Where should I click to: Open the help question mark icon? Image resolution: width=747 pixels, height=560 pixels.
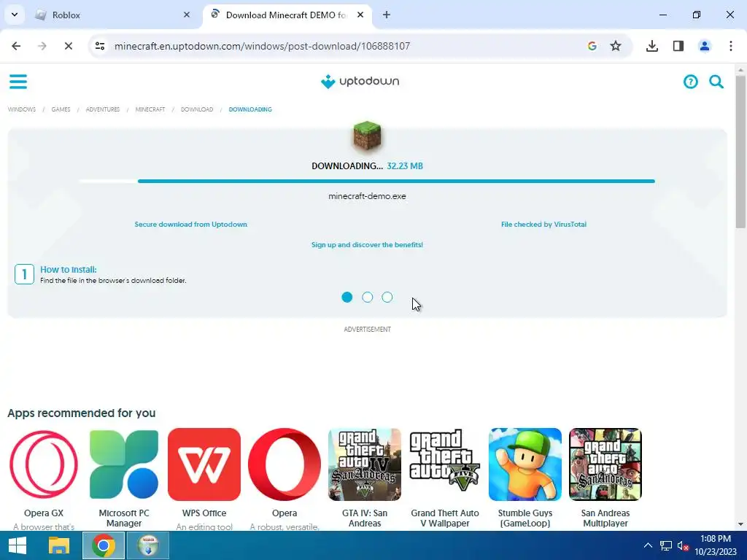(x=690, y=82)
